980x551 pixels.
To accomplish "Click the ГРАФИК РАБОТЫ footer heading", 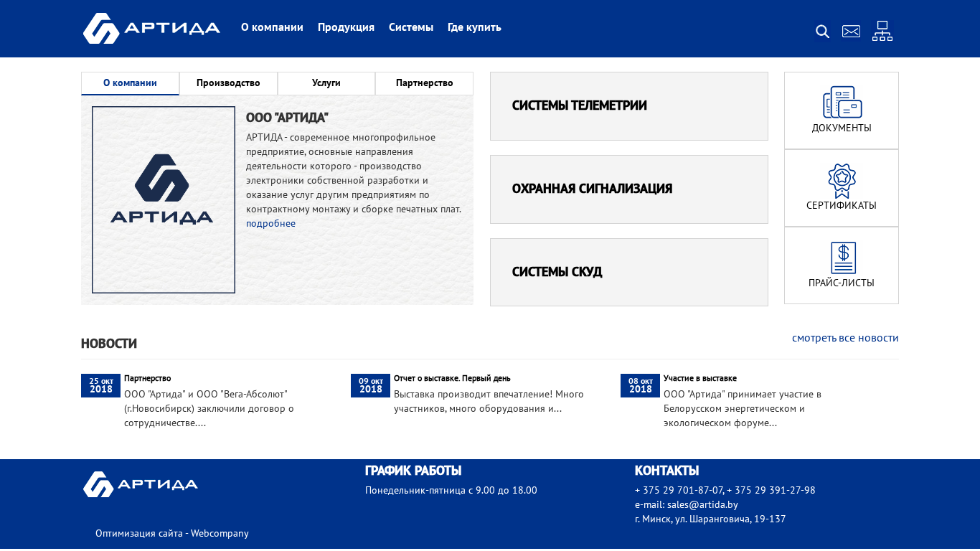I will point(413,471).
